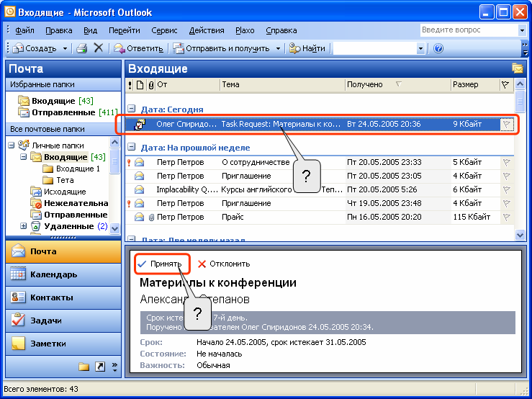Toggle flag on Чт 19.05.2005 Приглашение message
Image resolution: width=532 pixels, height=399 pixels.
(506, 203)
